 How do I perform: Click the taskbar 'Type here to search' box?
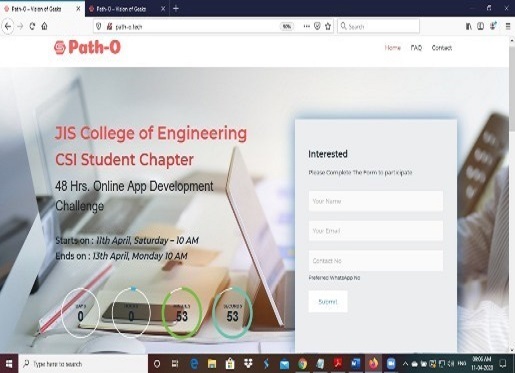83,364
